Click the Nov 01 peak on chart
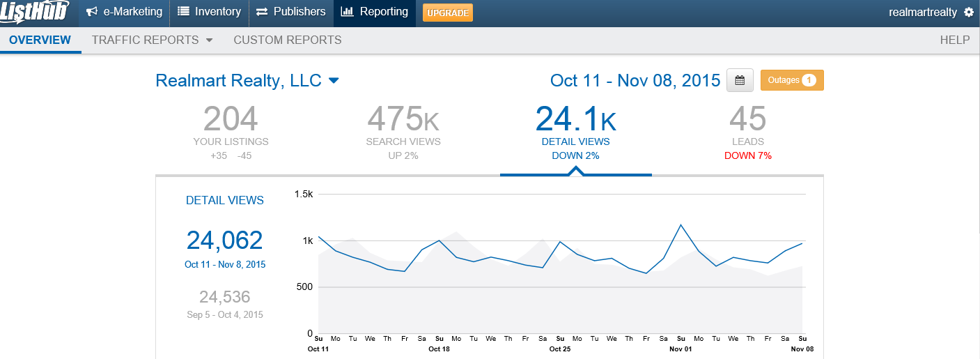This screenshot has width=980, height=359. pos(680,225)
